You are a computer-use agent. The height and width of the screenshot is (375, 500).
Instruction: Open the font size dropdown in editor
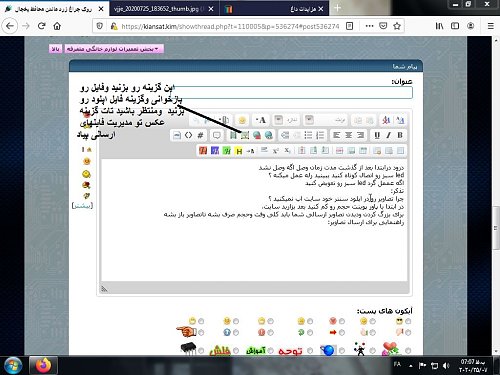[286, 120]
